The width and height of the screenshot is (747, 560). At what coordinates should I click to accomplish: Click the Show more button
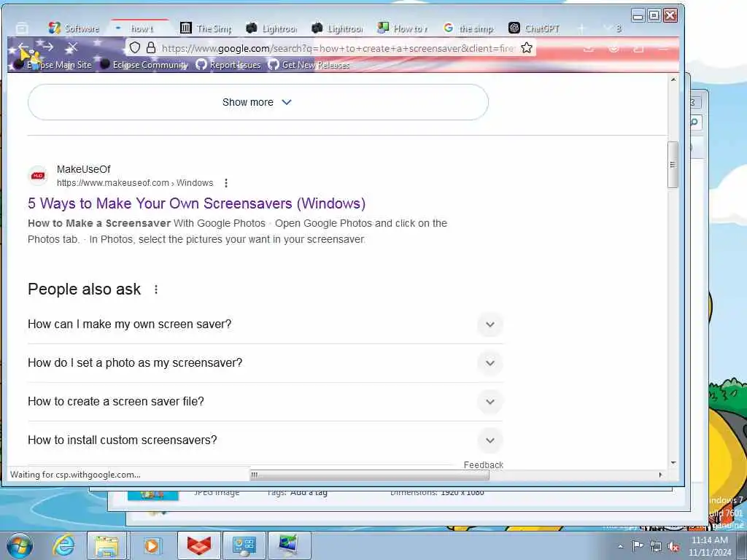tap(258, 102)
